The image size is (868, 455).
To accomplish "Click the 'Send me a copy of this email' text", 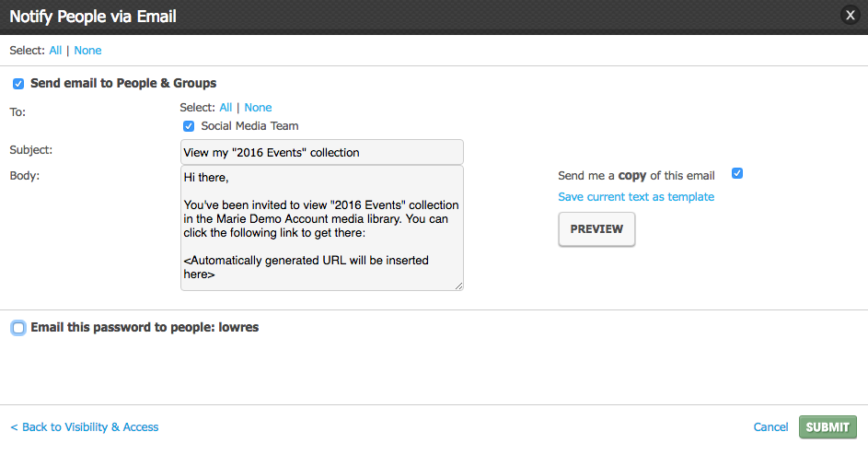I will pos(636,176).
